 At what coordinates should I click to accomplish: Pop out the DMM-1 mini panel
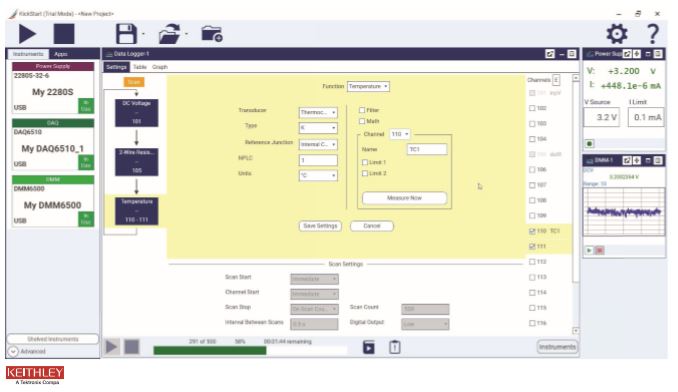(627, 161)
